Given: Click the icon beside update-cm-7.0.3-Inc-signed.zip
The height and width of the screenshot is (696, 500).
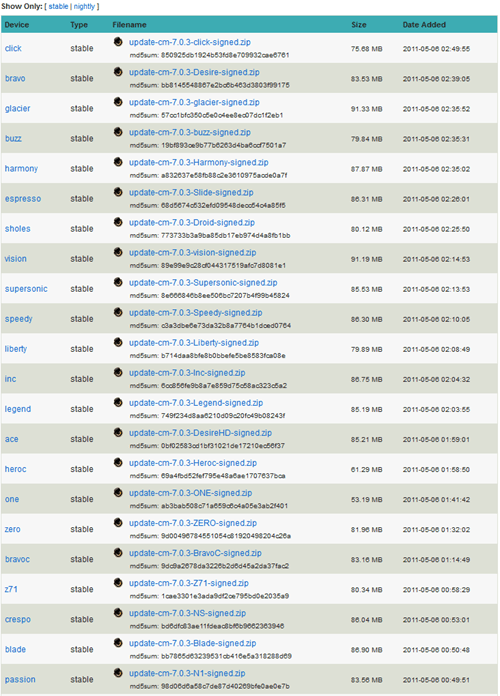Looking at the screenshot, I should point(118,372).
